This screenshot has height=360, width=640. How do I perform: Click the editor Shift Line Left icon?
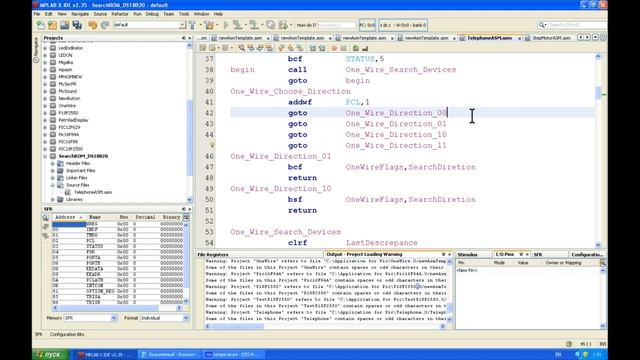pyautogui.click(x=313, y=48)
